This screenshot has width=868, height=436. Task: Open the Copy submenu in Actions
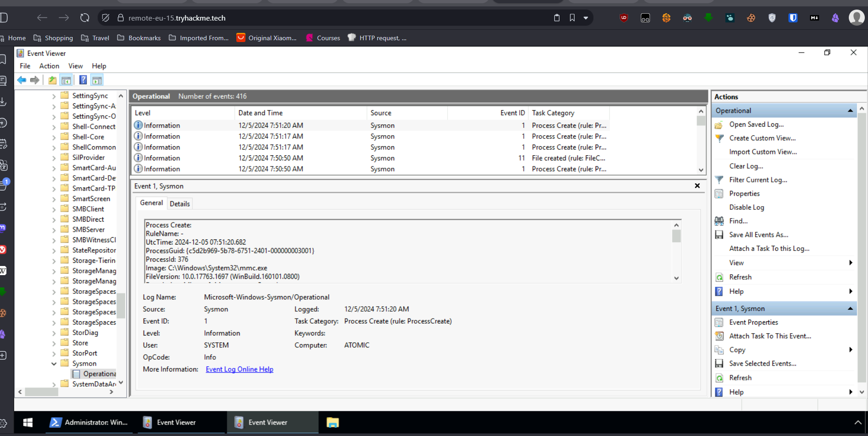(x=851, y=350)
